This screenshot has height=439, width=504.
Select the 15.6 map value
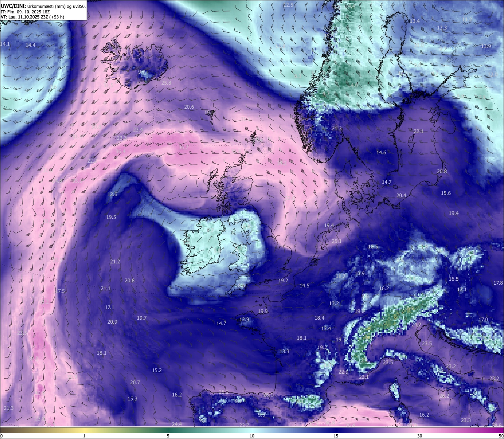pos(446,193)
